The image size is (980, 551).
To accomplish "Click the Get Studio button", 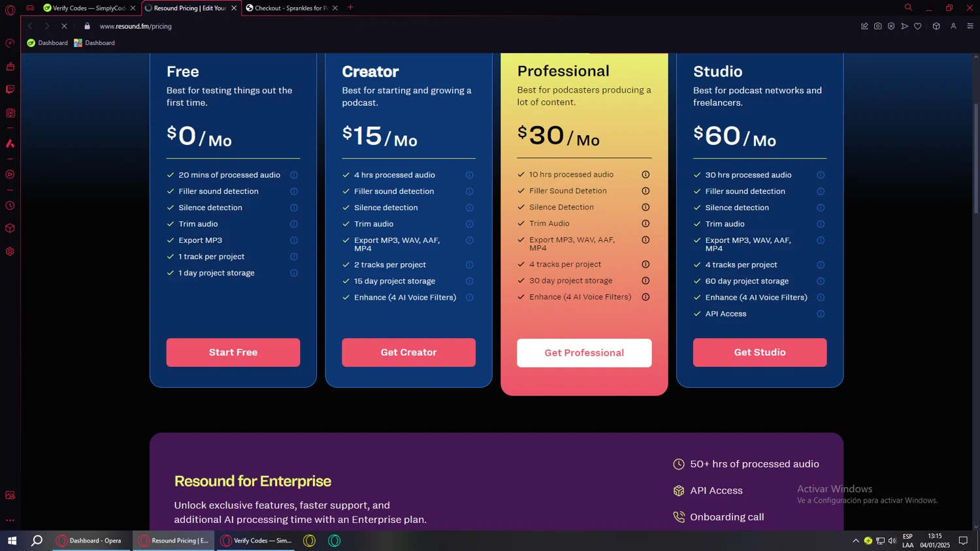I will 760,353.
